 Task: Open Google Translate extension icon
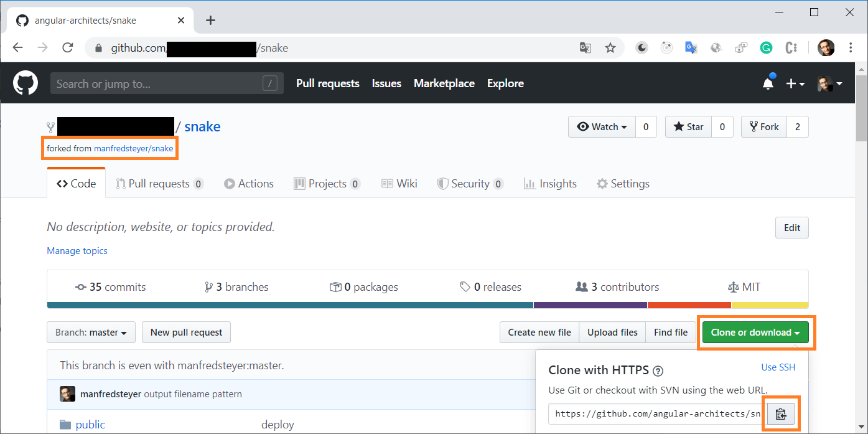tap(691, 47)
